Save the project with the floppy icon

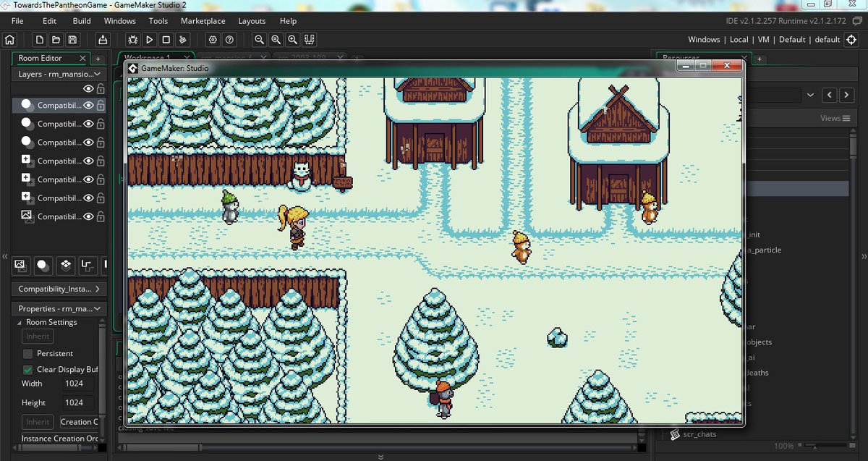pyautogui.click(x=72, y=40)
